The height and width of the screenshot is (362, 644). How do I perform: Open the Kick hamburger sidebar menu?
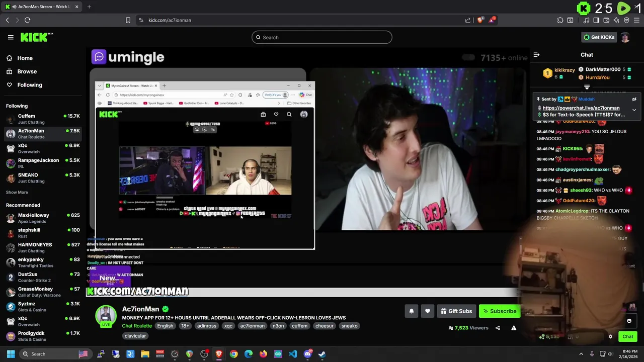coord(11,37)
